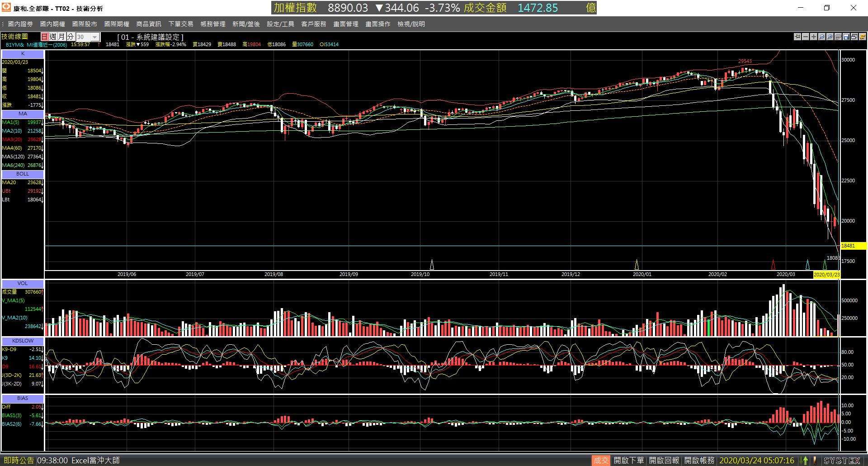Screen dimensions: 868x466
Task: Click the floppy disk save icon
Action: coord(846,37)
